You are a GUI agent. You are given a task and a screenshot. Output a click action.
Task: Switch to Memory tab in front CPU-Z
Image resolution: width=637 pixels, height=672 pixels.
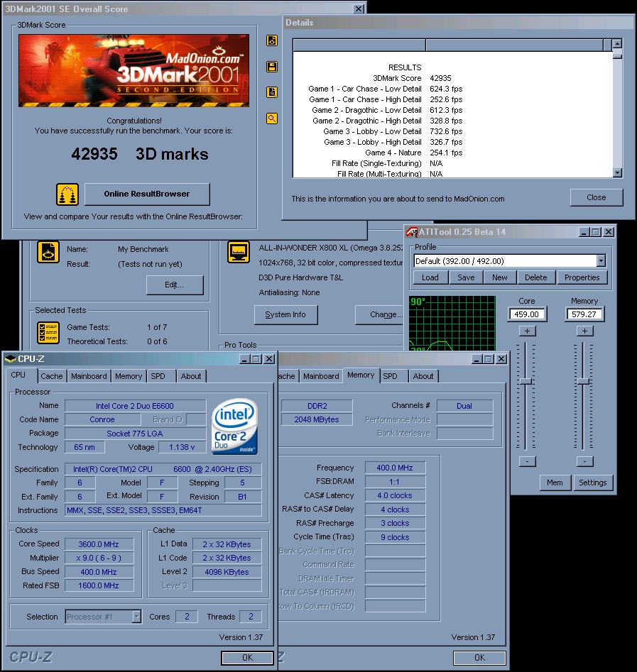pos(129,376)
